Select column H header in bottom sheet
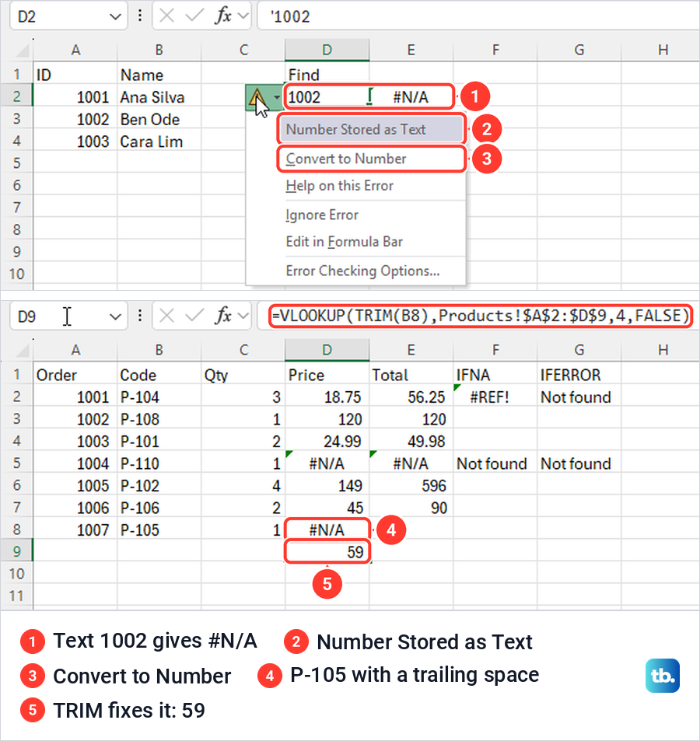Screen dimensions: 700x741 coord(663,350)
